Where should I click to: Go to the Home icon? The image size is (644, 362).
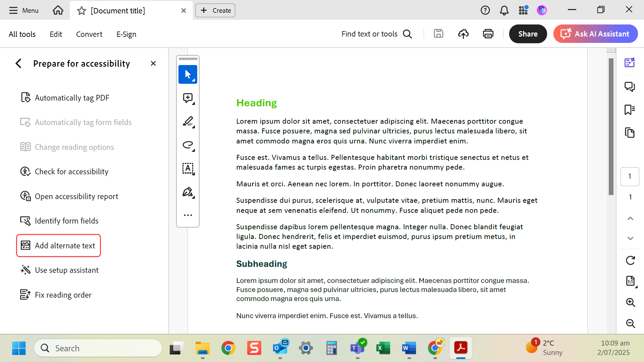[x=58, y=10]
